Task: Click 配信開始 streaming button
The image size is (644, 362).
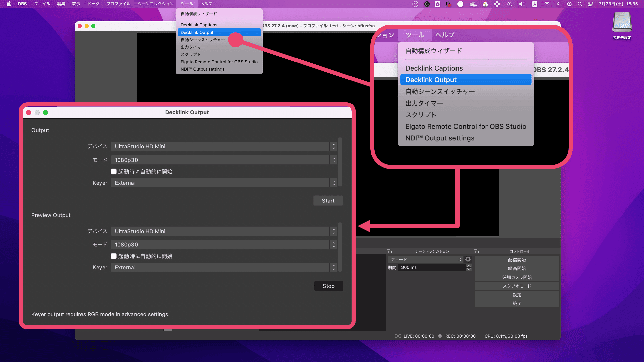Action: 517,260
